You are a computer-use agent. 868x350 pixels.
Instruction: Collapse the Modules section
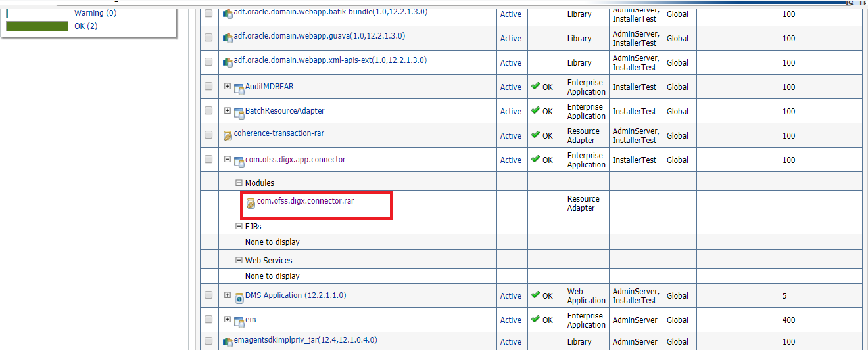click(239, 183)
